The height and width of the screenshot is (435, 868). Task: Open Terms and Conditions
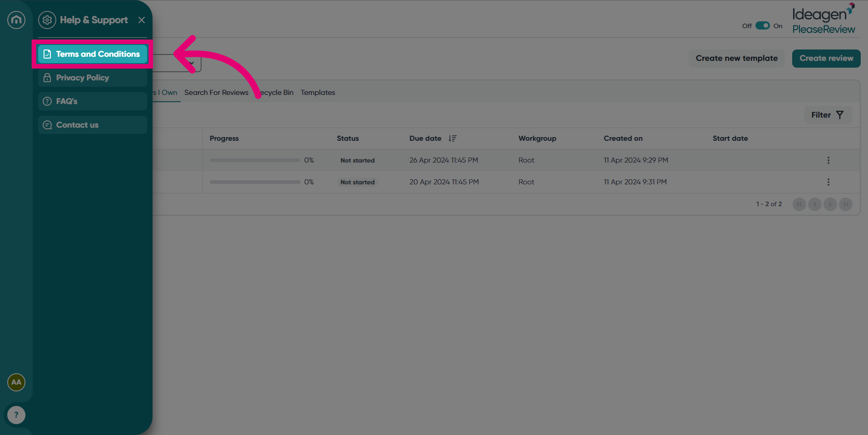pos(93,54)
